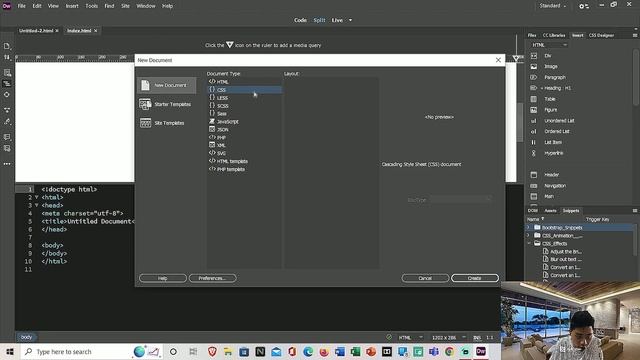Insert a Header element

(x=551, y=175)
